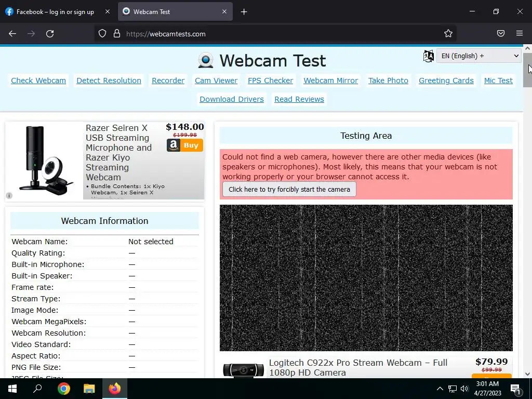532x399 pixels.
Task: Open the Windows Start menu
Action: click(12, 389)
